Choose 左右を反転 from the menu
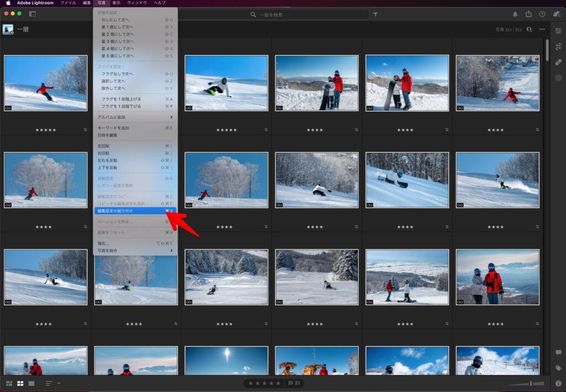The width and height of the screenshot is (566, 392). tap(135, 161)
